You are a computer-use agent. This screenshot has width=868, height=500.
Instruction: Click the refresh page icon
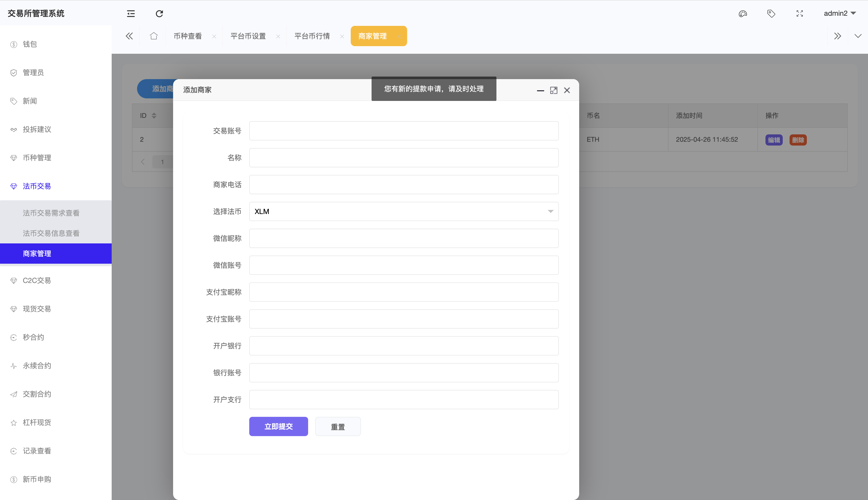coord(159,14)
